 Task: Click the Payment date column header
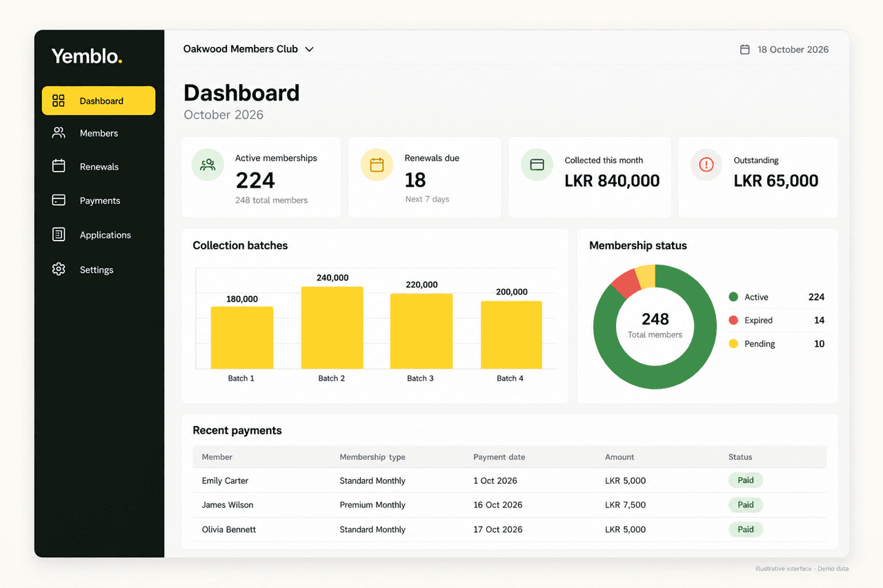499,457
